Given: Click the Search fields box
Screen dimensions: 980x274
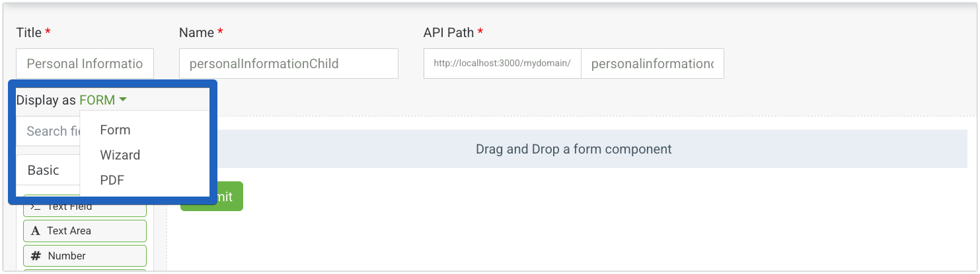Looking at the screenshot, I should point(46,131).
